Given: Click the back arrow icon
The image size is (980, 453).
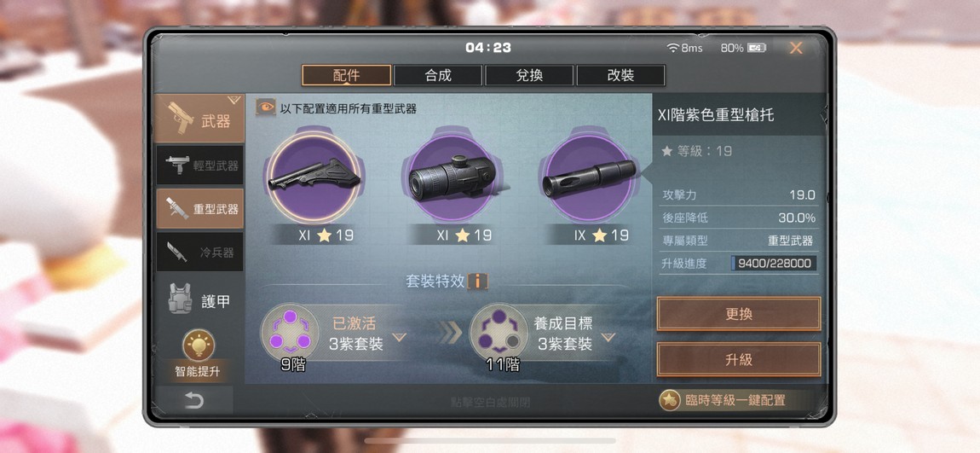Looking at the screenshot, I should pos(194,400).
